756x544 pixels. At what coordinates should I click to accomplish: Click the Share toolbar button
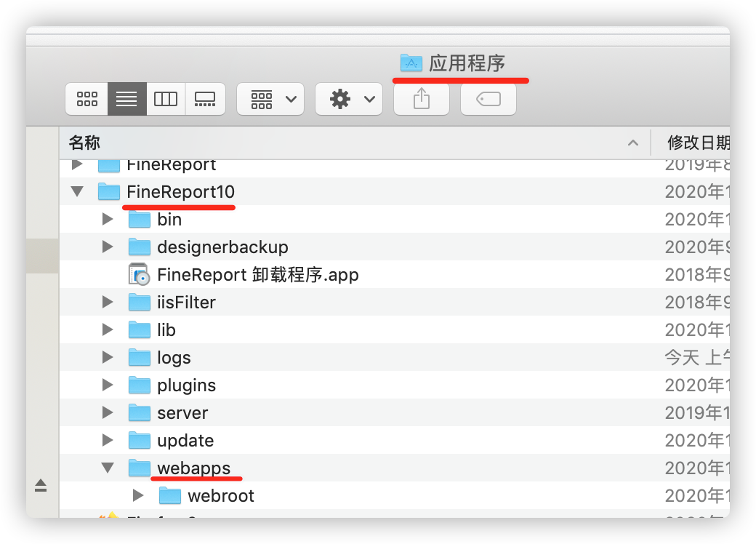[x=422, y=99]
